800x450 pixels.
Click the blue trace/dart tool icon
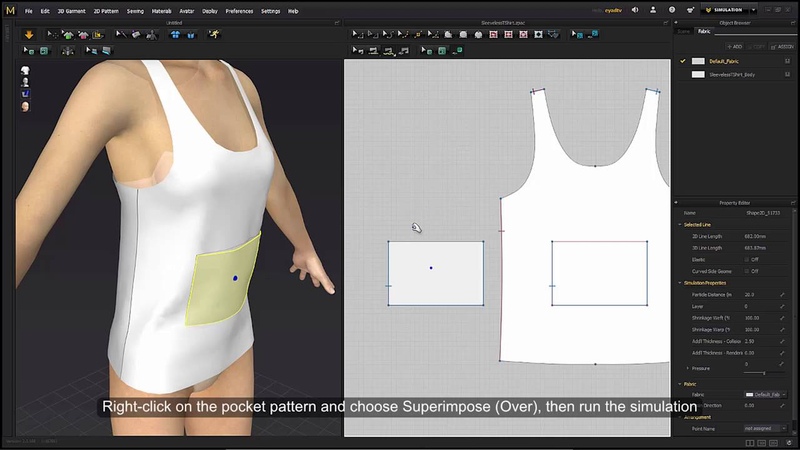(554, 35)
